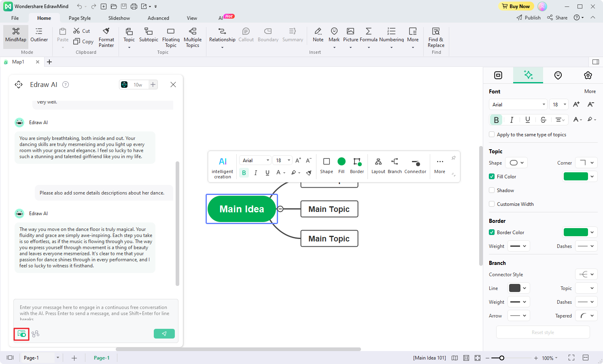Open the AI intelligent creation tool
Image resolution: width=603 pixels, height=364 pixels.
point(223,167)
